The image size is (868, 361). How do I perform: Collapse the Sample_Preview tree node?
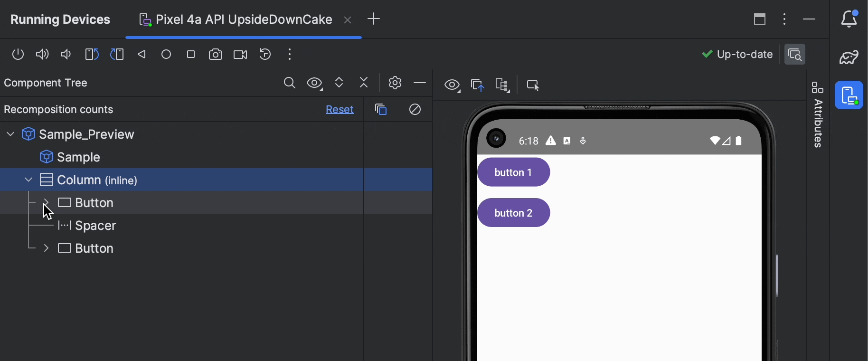click(x=10, y=134)
